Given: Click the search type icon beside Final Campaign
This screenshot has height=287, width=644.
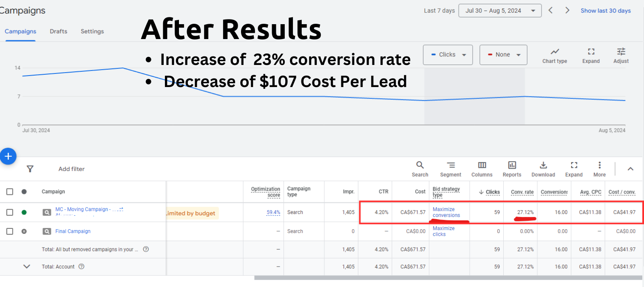Looking at the screenshot, I should (47, 231).
